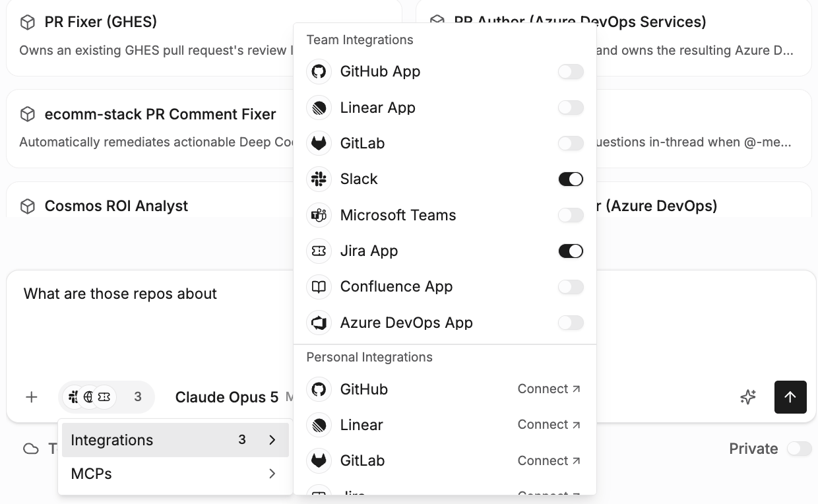This screenshot has height=504, width=818.
Task: Click the Azure DevOps App logo
Action: click(319, 323)
